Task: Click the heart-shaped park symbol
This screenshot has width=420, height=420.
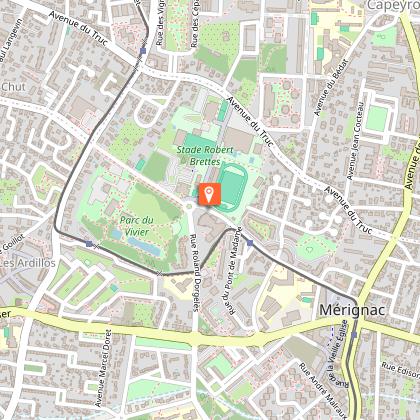Action: pos(310,249)
